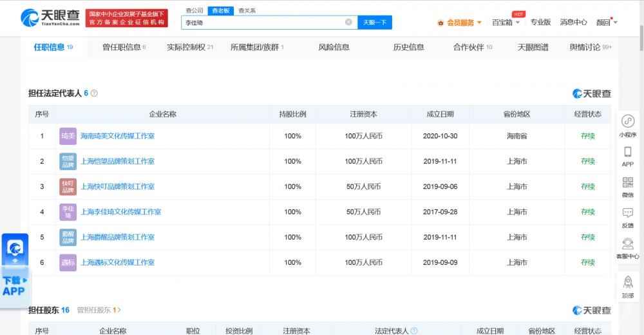Switch to the 风险信息 tab

(334, 47)
